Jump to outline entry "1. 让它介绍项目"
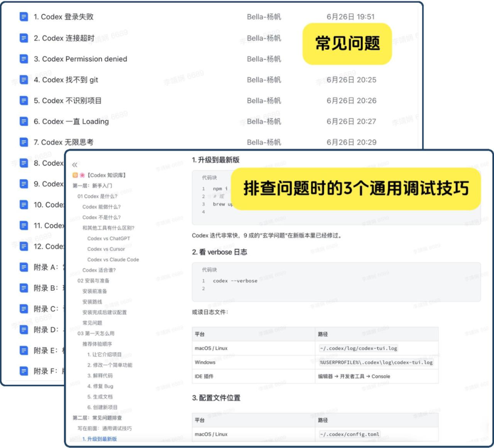The height and width of the screenshot is (448, 494). 105,354
